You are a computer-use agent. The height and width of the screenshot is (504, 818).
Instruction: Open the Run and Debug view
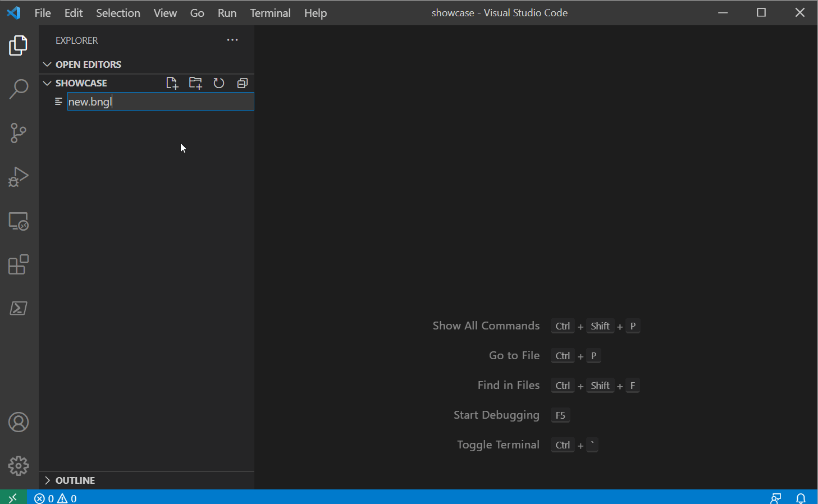19,177
